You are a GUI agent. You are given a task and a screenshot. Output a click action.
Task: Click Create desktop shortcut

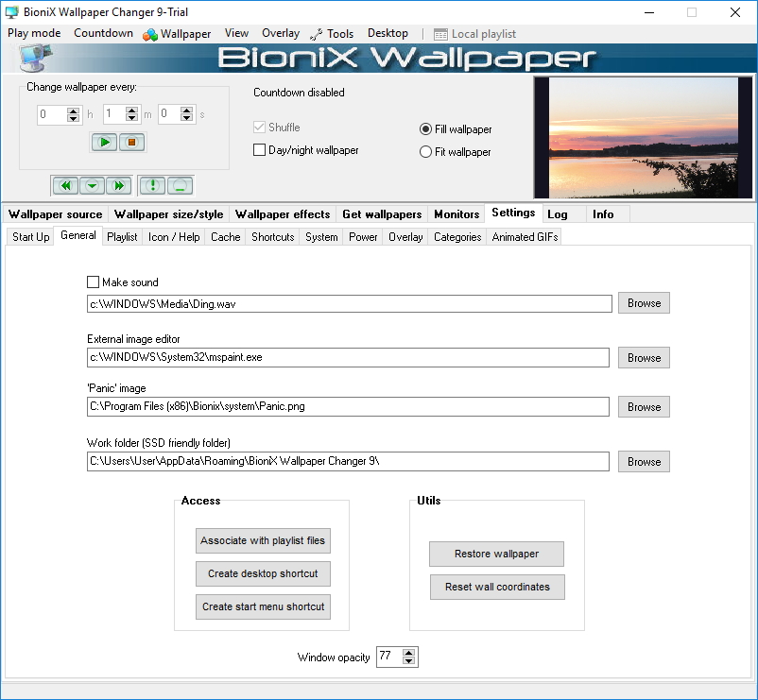(x=263, y=573)
